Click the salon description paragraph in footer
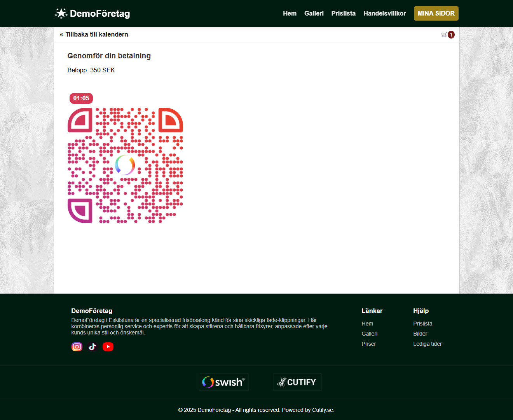The height and width of the screenshot is (420, 513). [199, 326]
